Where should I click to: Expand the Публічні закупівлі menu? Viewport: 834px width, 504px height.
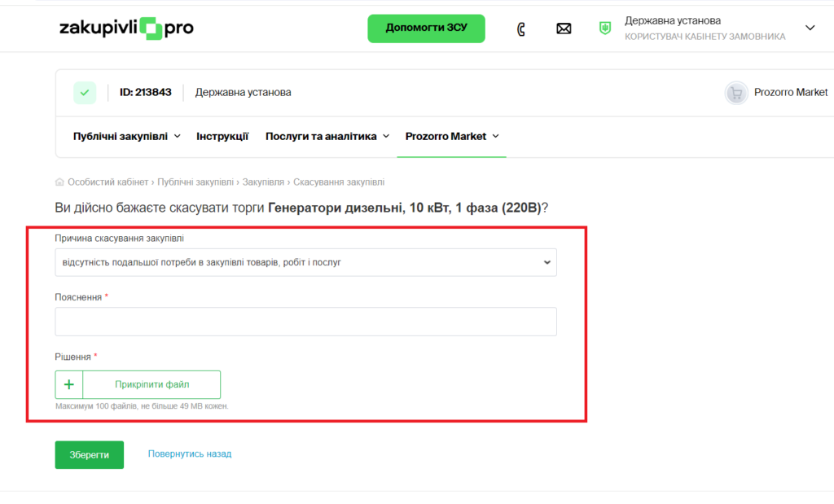[126, 137]
